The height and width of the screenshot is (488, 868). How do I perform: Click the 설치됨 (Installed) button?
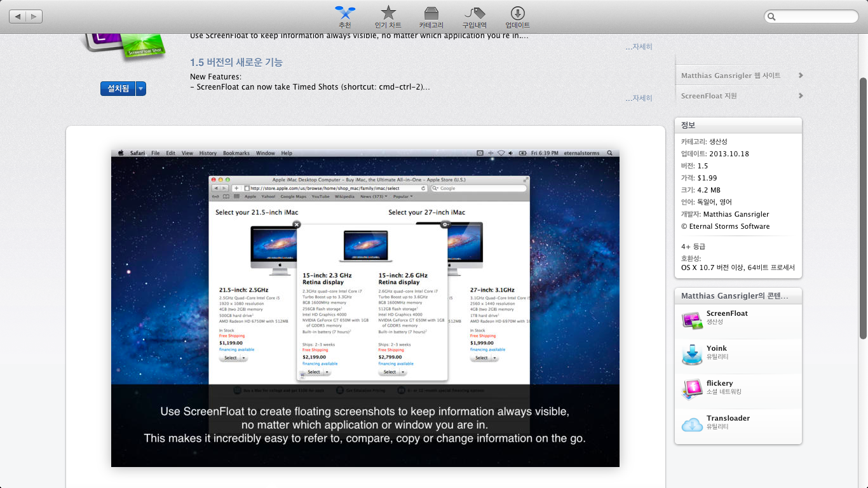pos(118,89)
